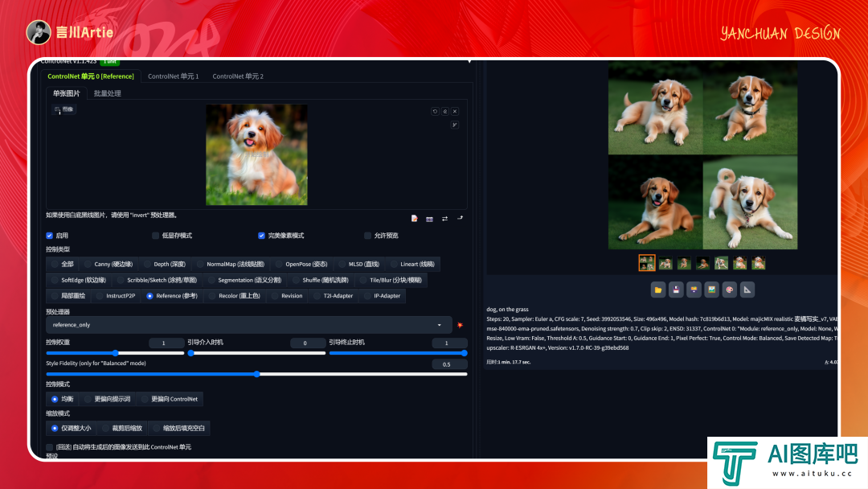Click the zip archive save icon

(x=694, y=290)
